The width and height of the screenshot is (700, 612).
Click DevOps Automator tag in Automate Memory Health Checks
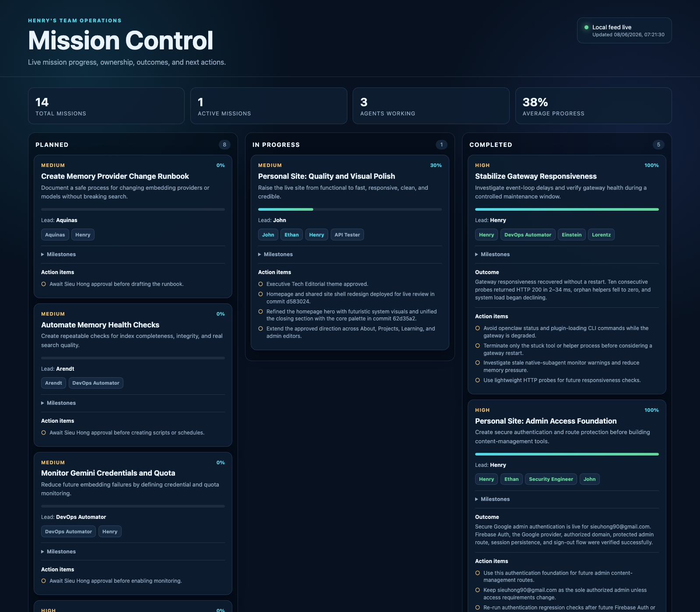[x=96, y=383]
